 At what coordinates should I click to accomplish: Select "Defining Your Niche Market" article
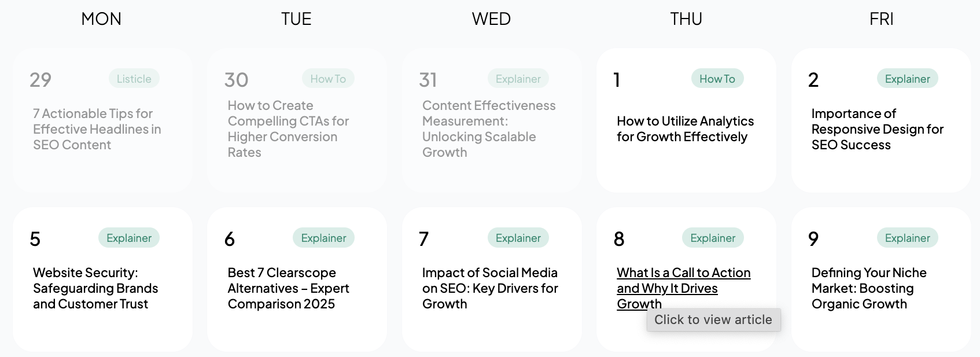(x=869, y=288)
